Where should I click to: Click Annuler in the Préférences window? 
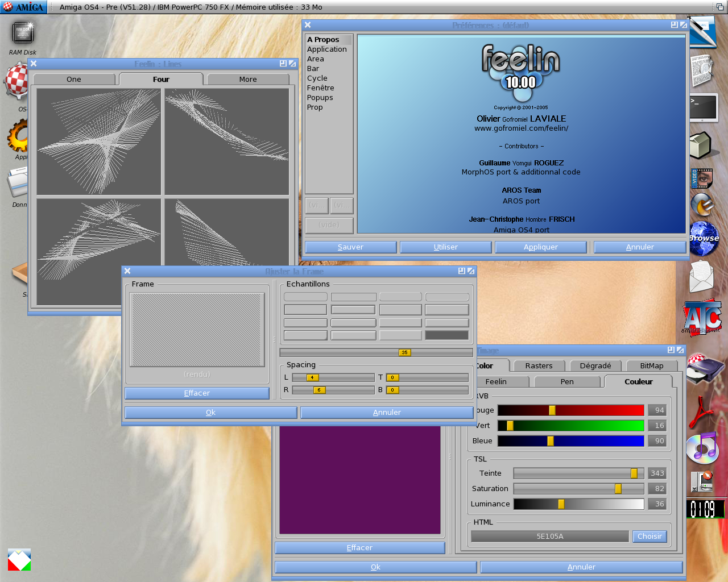pyautogui.click(x=640, y=247)
